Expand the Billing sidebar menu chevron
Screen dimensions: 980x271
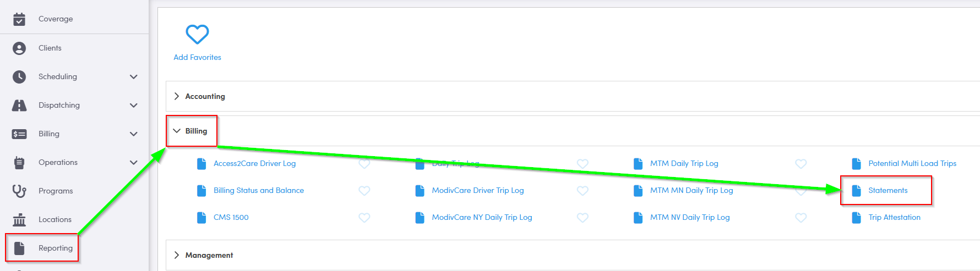tap(133, 134)
